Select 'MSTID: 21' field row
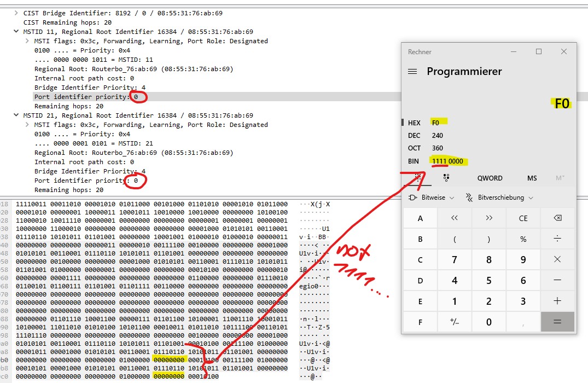Image resolution: width=588 pixels, height=383 pixels. tap(94, 143)
